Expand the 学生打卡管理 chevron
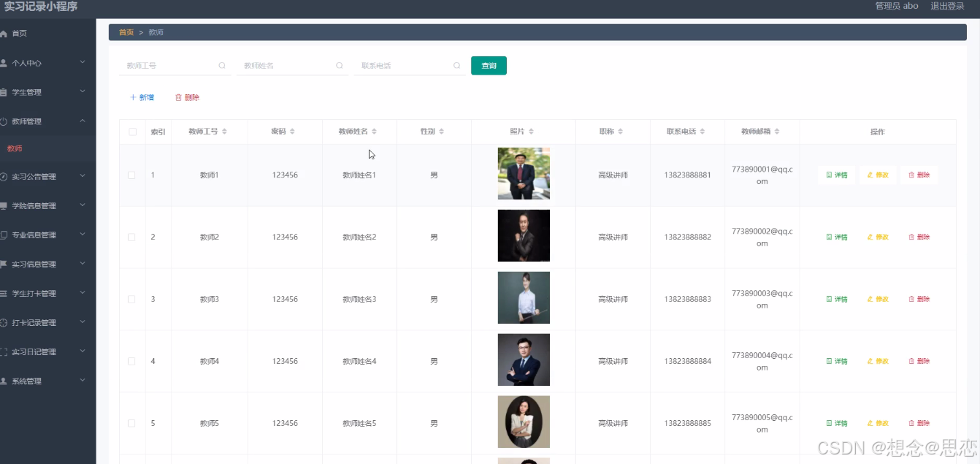980x464 pixels. tap(83, 293)
